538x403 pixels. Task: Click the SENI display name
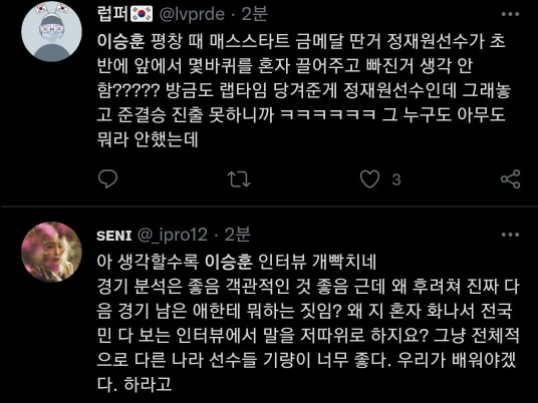click(114, 236)
